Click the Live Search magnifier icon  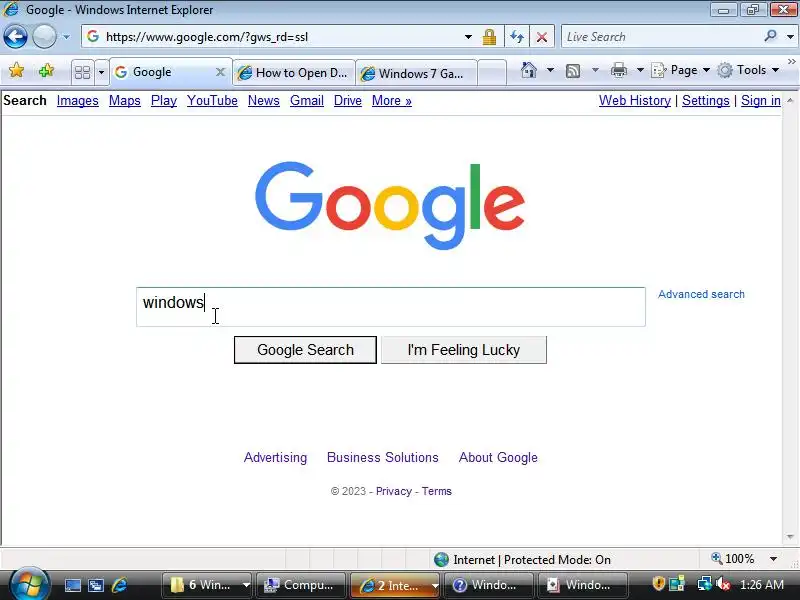click(770, 36)
